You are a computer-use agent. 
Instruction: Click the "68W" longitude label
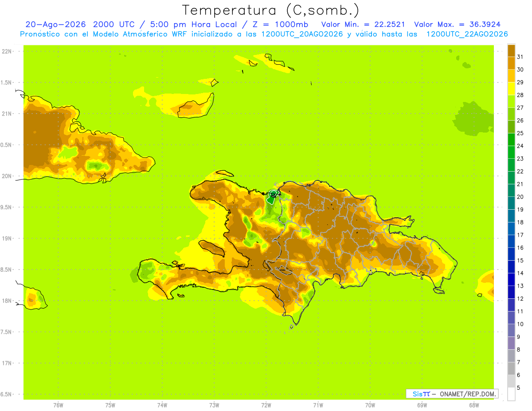474,405
